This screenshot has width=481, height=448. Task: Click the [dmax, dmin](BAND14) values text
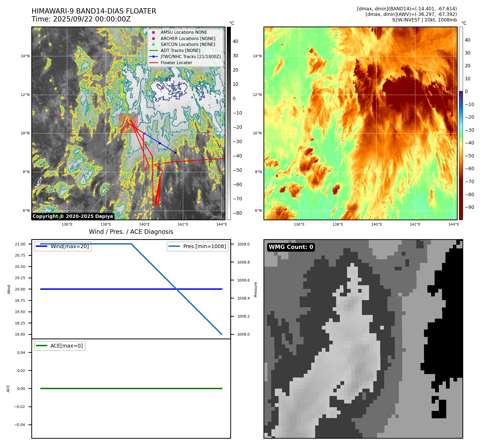point(407,9)
